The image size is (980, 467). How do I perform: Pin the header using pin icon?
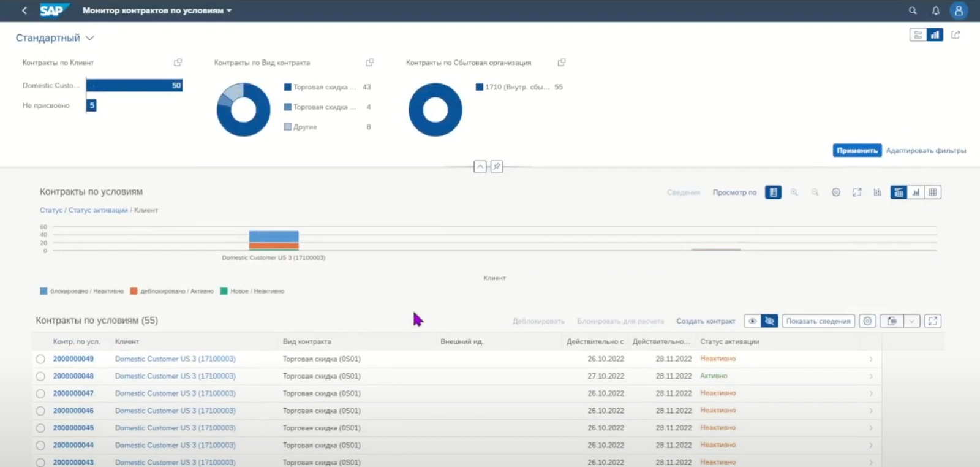click(497, 167)
